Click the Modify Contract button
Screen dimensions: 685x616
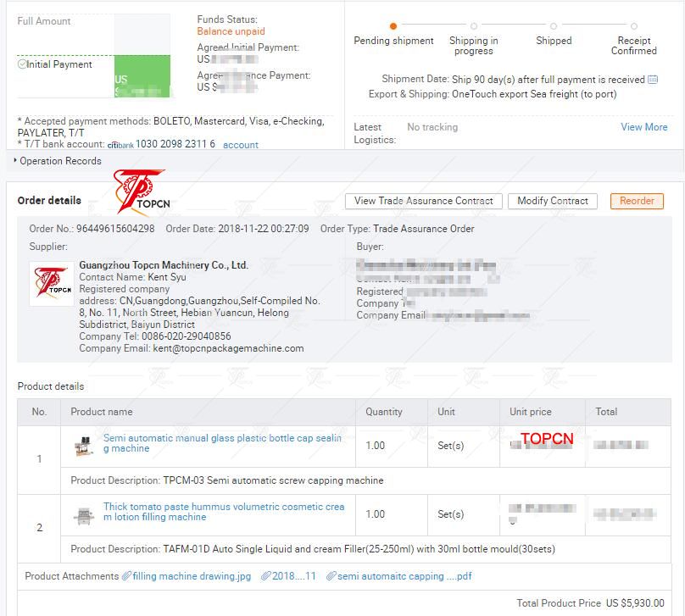pos(553,201)
